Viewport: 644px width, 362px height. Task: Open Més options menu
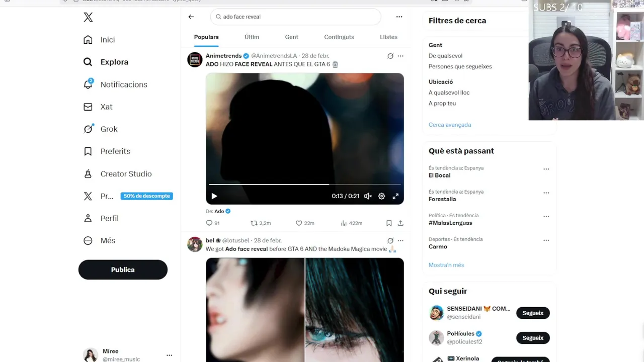point(100,240)
